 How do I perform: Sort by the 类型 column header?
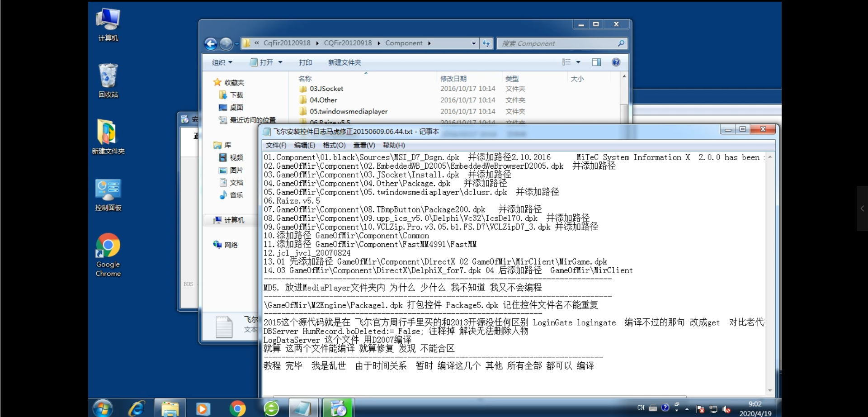click(x=512, y=79)
